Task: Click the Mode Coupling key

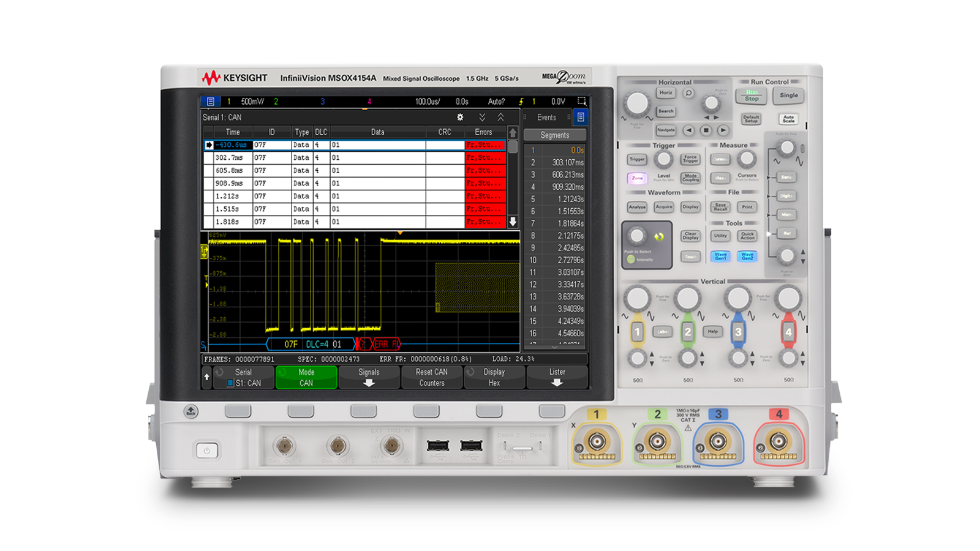Action: pos(690,178)
